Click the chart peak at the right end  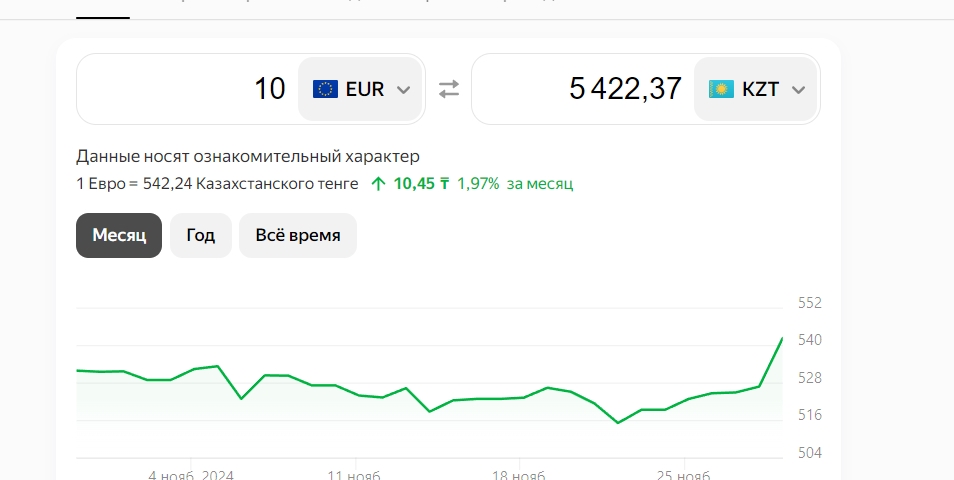(782, 338)
